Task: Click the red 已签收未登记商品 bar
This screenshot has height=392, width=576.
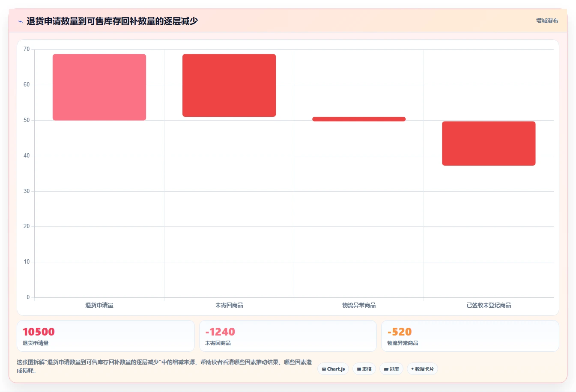Action: tap(489, 143)
